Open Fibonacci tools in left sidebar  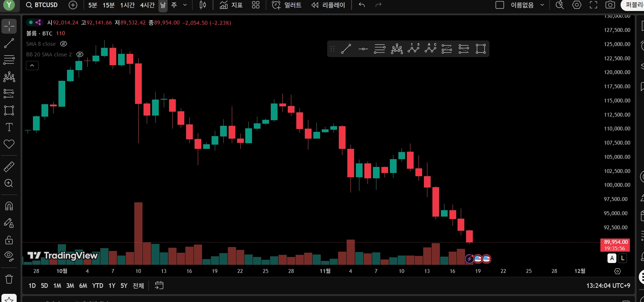(9, 60)
